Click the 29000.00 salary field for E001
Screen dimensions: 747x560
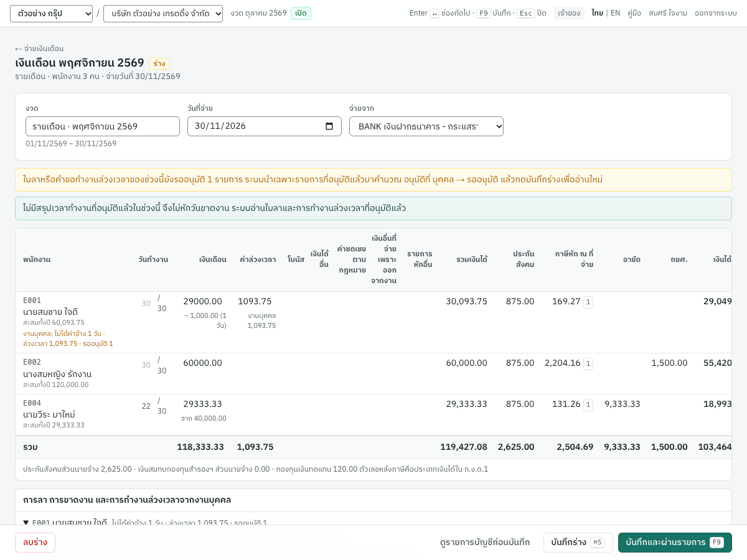click(x=202, y=301)
